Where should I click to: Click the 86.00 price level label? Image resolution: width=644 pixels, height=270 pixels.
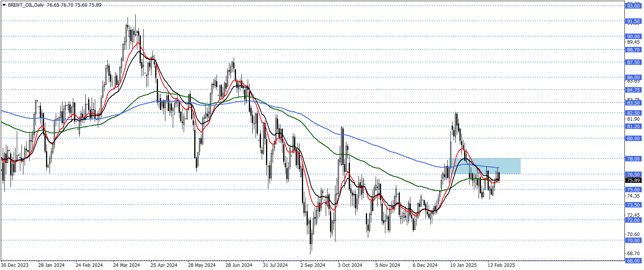point(633,77)
